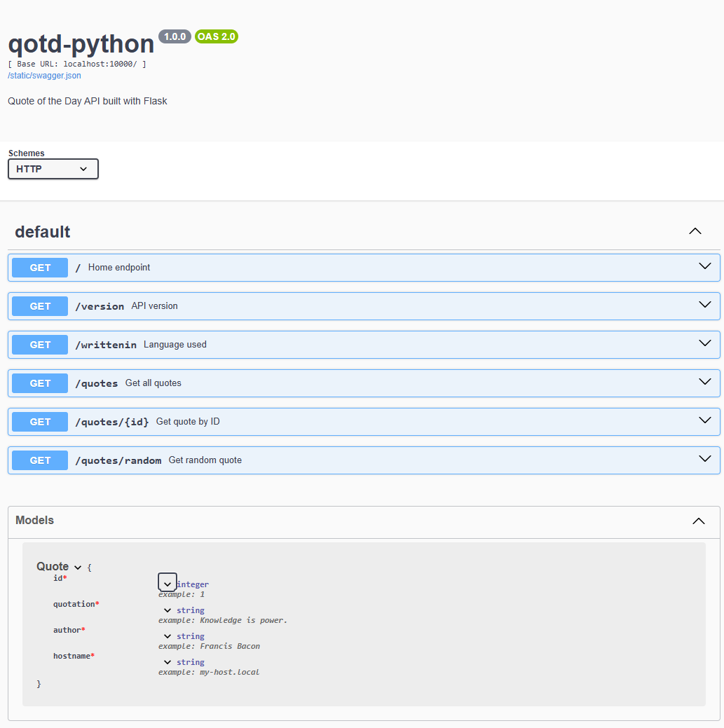Open the HTTP schemes dropdown

point(53,169)
